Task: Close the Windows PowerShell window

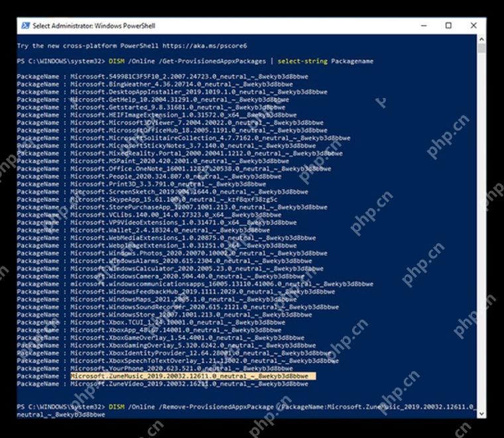Action: [473, 26]
